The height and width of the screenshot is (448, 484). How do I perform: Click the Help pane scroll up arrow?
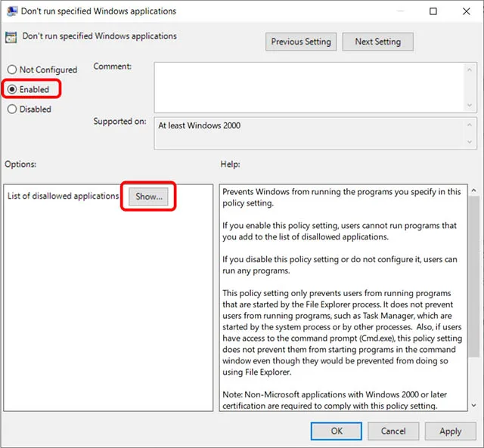pyautogui.click(x=474, y=190)
